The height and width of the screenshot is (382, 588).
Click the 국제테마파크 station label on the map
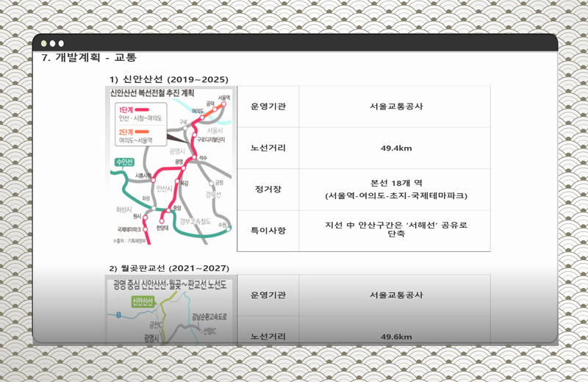[129, 229]
